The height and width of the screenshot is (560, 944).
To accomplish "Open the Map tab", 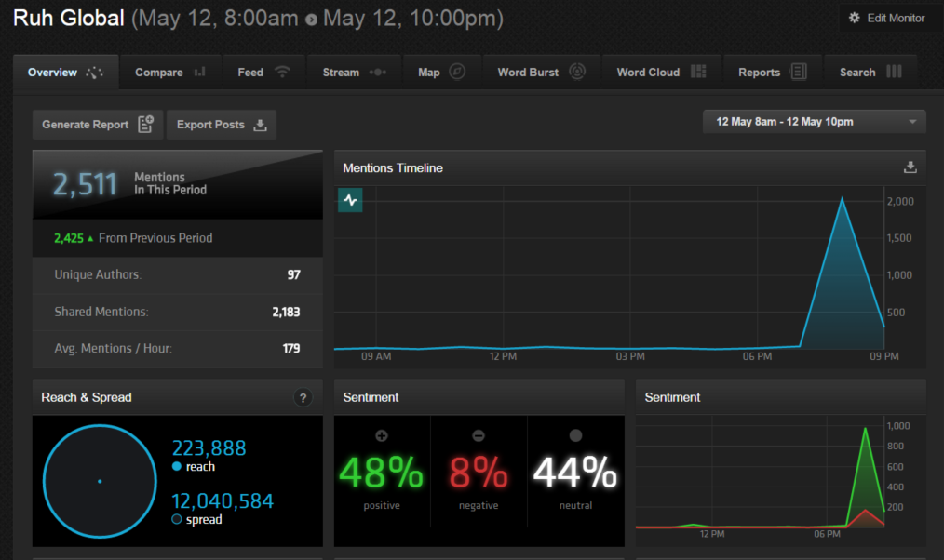I will (x=441, y=73).
